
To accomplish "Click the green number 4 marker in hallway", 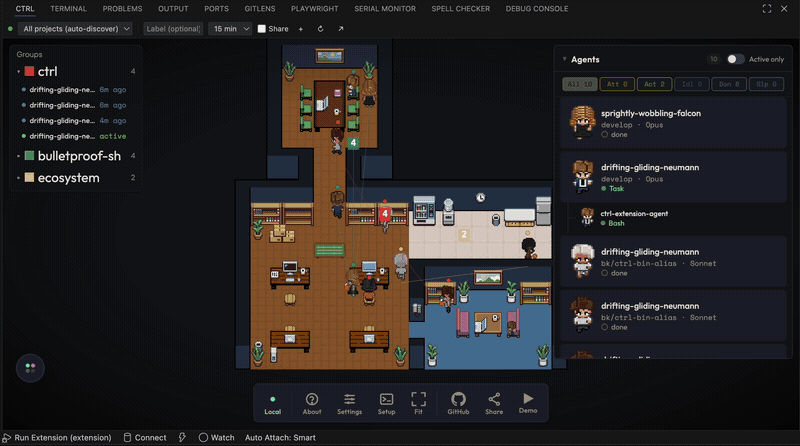I will pyautogui.click(x=353, y=143).
